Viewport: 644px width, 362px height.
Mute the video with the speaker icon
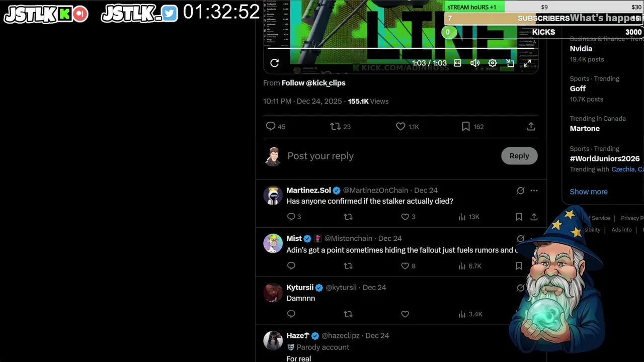click(x=475, y=63)
